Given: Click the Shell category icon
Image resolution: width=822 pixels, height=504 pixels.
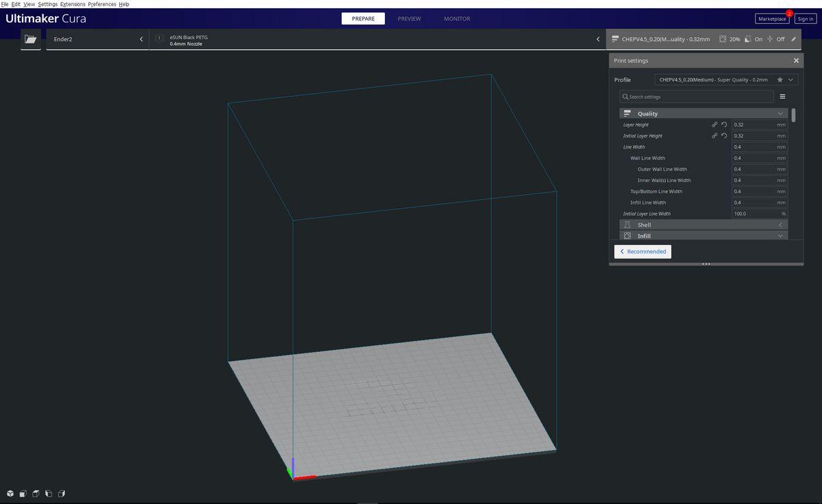Looking at the screenshot, I should pos(627,225).
